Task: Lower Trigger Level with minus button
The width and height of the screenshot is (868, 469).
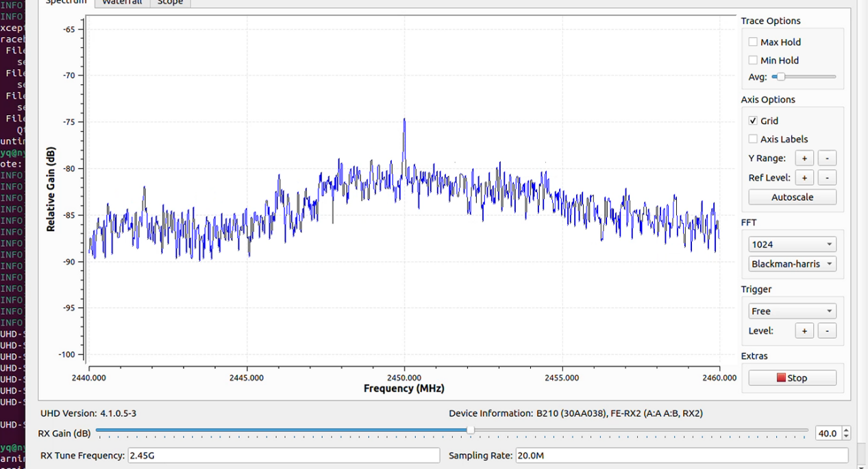Action: tap(827, 330)
